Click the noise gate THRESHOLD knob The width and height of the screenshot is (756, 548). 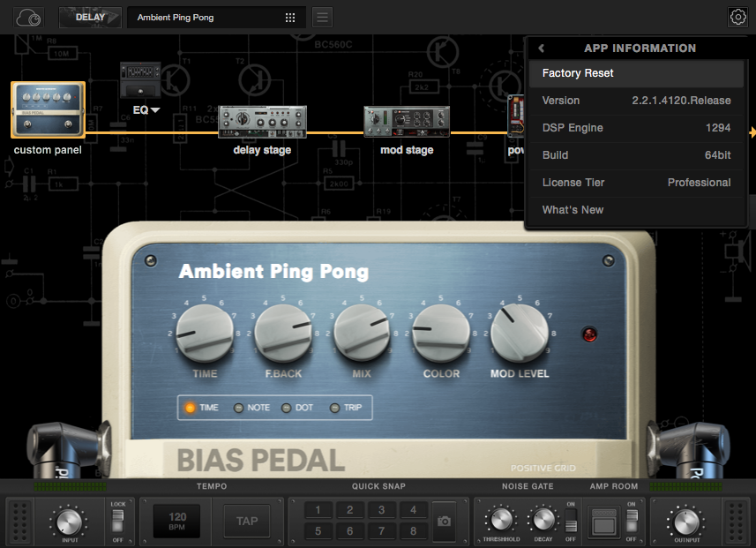[501, 520]
